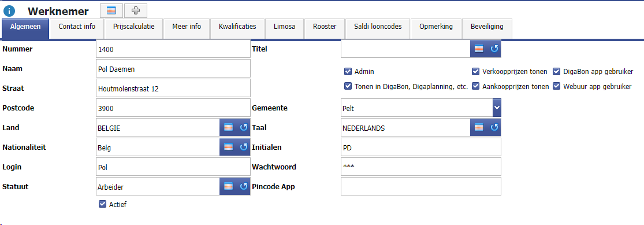Add a new Werknemer with the plus icon
Viewport: 644px width, 225px height.
click(136, 11)
